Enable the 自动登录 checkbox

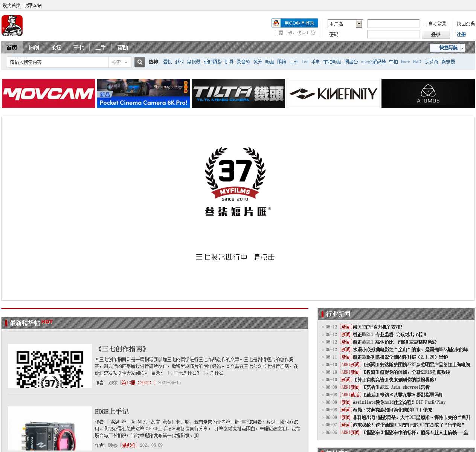tap(424, 24)
